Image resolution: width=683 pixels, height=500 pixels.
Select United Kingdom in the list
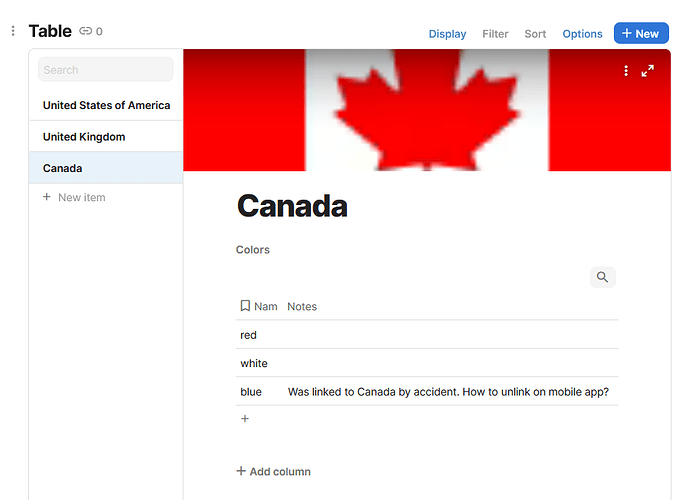click(x=106, y=137)
